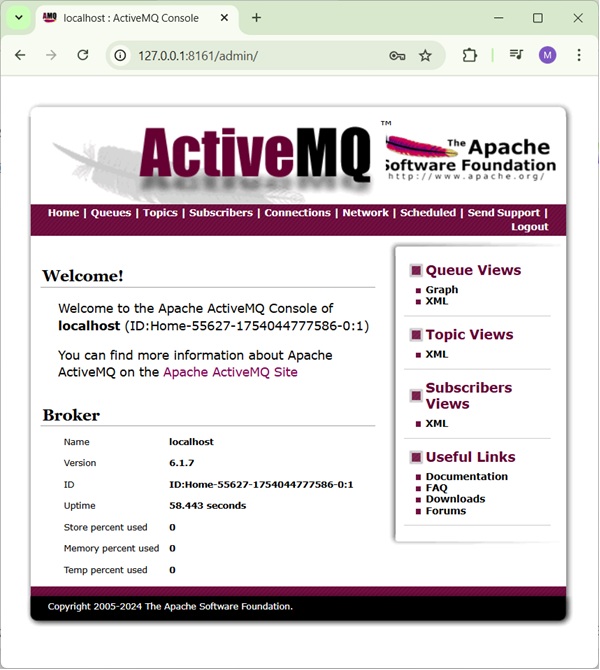
Task: Click the Queue Views heading
Action: pyautogui.click(x=473, y=270)
